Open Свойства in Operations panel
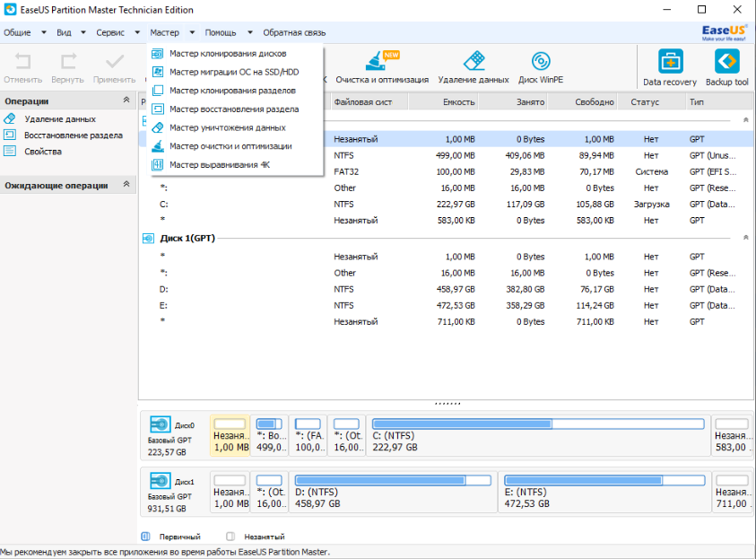This screenshot has height=559, width=756. [43, 152]
